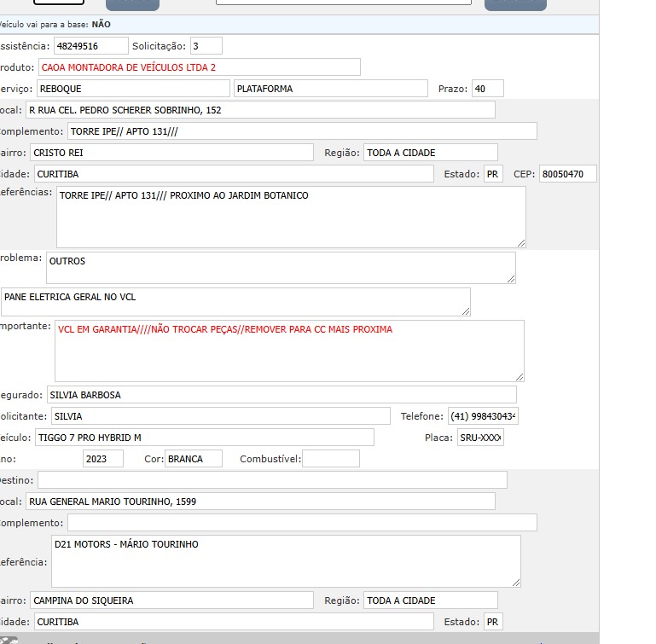Select the Produto field CAOA MONTADORA DE VEÍCULOS

click(x=199, y=67)
